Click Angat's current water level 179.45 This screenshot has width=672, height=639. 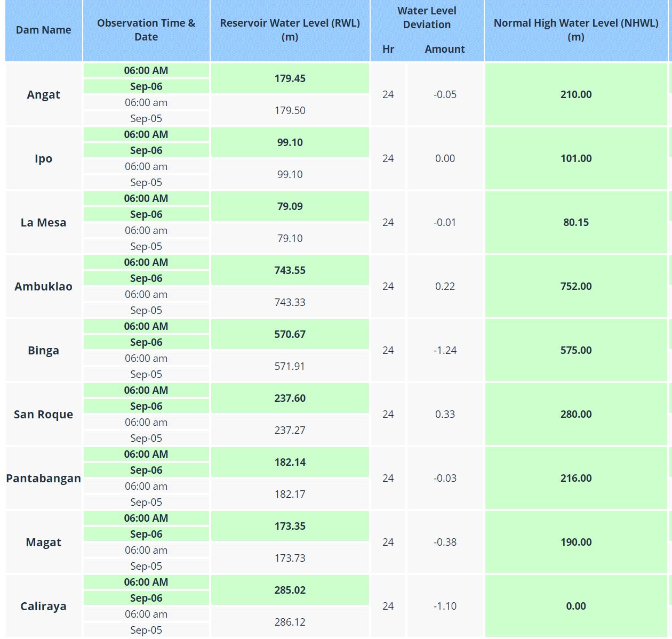pyautogui.click(x=290, y=78)
